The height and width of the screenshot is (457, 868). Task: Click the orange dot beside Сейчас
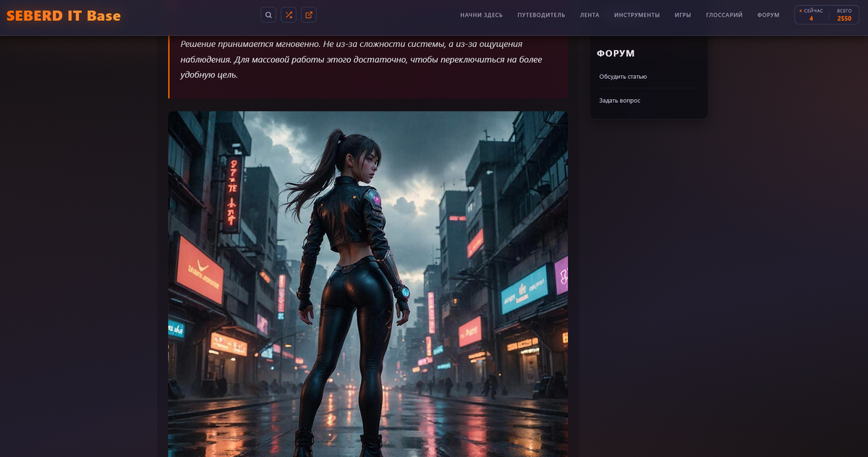(801, 11)
